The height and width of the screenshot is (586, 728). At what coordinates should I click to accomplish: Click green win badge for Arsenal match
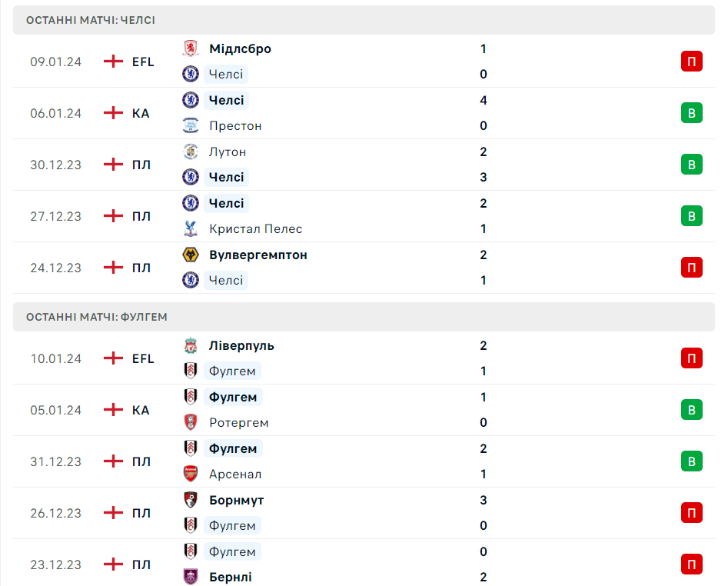pyautogui.click(x=692, y=461)
